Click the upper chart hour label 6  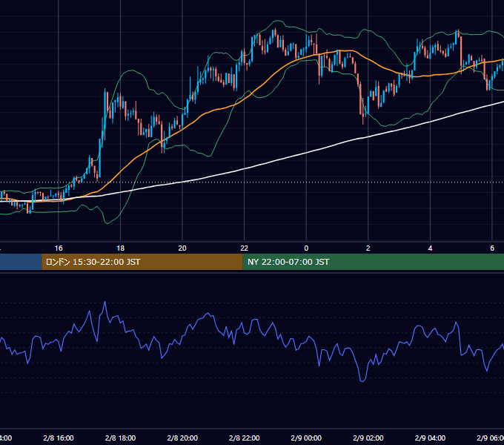click(x=492, y=248)
